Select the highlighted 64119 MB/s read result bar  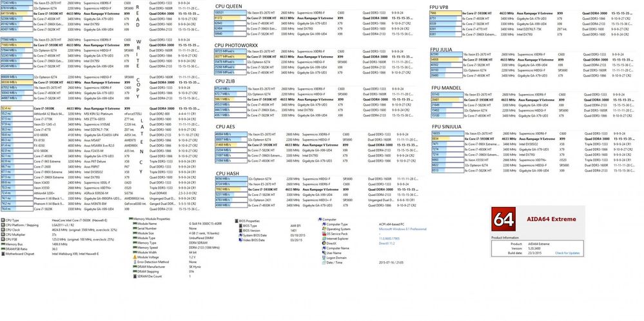16,13
